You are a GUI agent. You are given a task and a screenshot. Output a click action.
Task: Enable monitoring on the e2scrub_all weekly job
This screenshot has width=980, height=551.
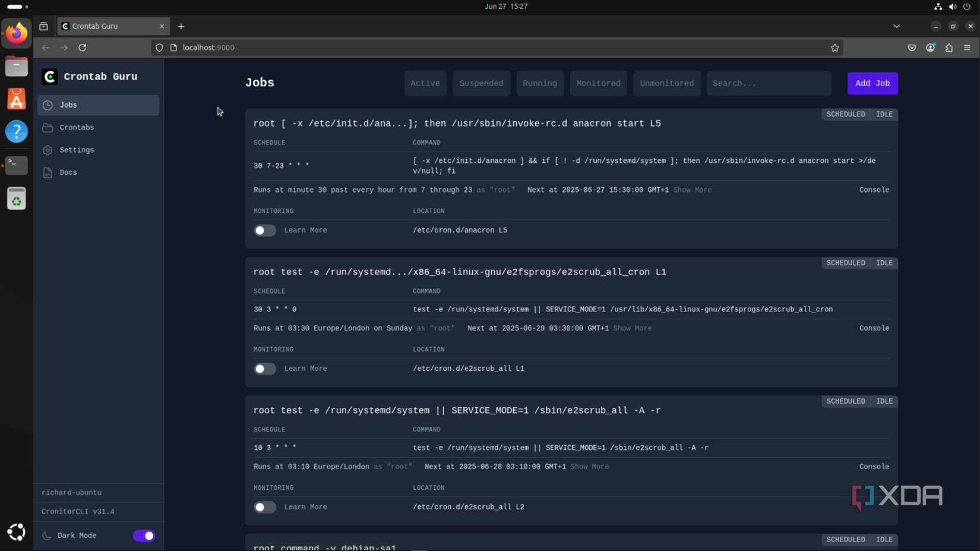tap(264, 369)
